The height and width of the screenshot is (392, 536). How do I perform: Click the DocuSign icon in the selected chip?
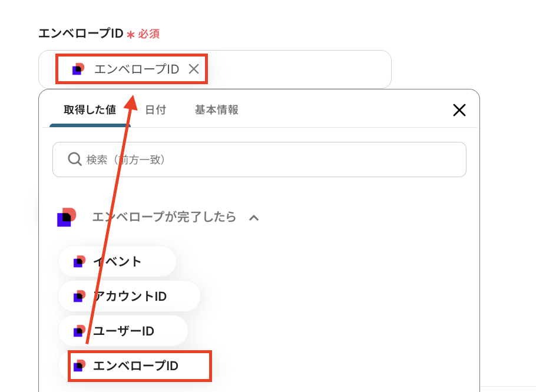coord(78,69)
